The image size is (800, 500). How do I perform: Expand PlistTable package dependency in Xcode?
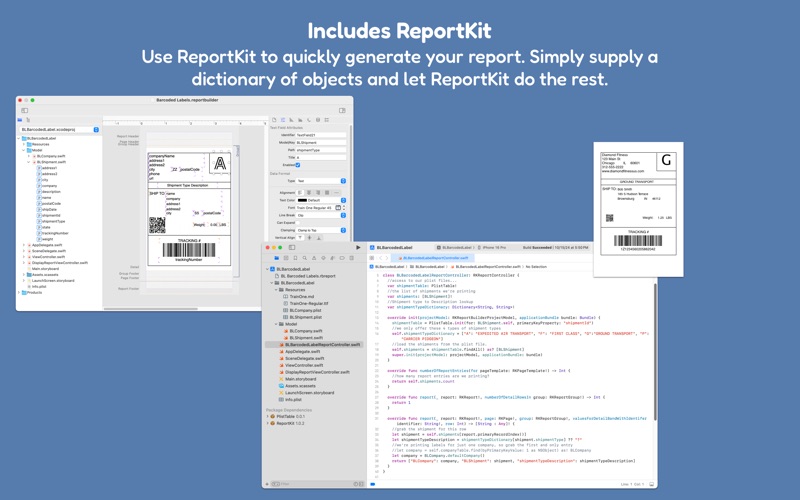coord(268,417)
